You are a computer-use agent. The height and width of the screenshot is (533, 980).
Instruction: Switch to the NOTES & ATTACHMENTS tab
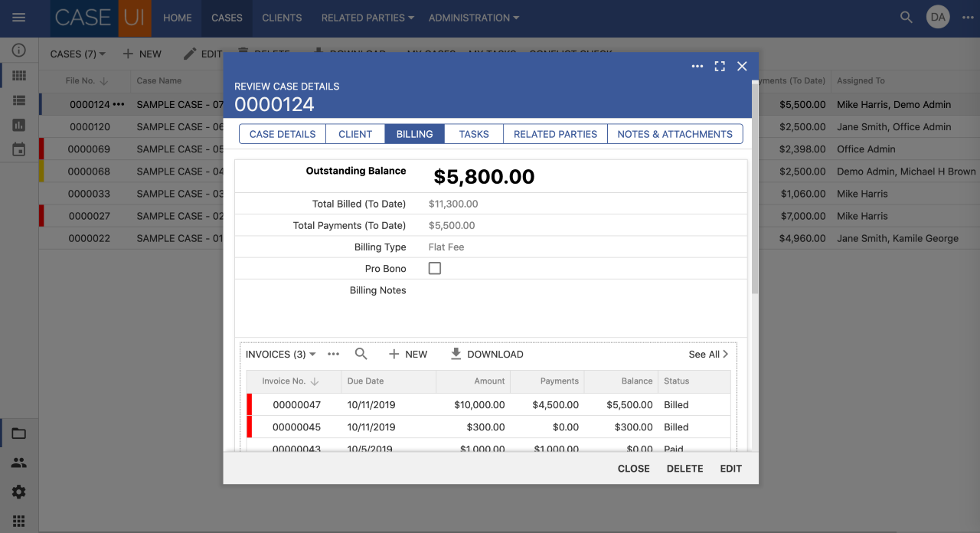point(675,133)
